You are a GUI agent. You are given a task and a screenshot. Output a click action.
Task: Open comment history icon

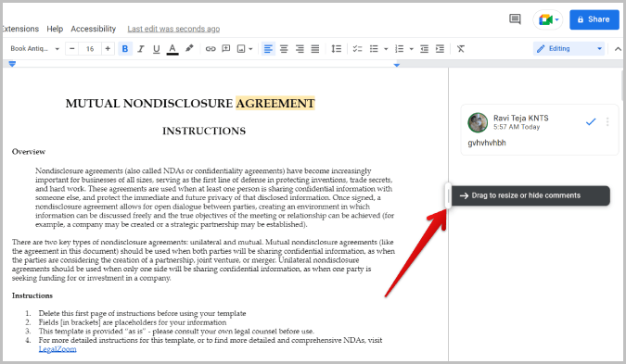[515, 19]
